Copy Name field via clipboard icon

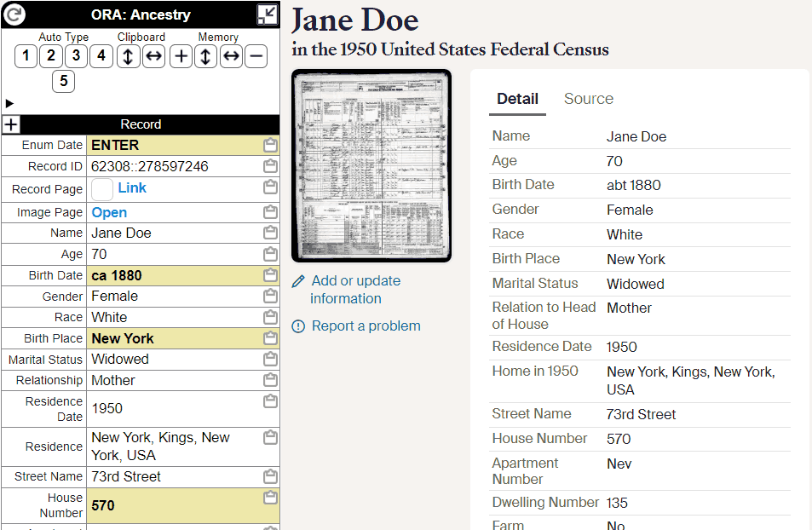[x=270, y=233]
